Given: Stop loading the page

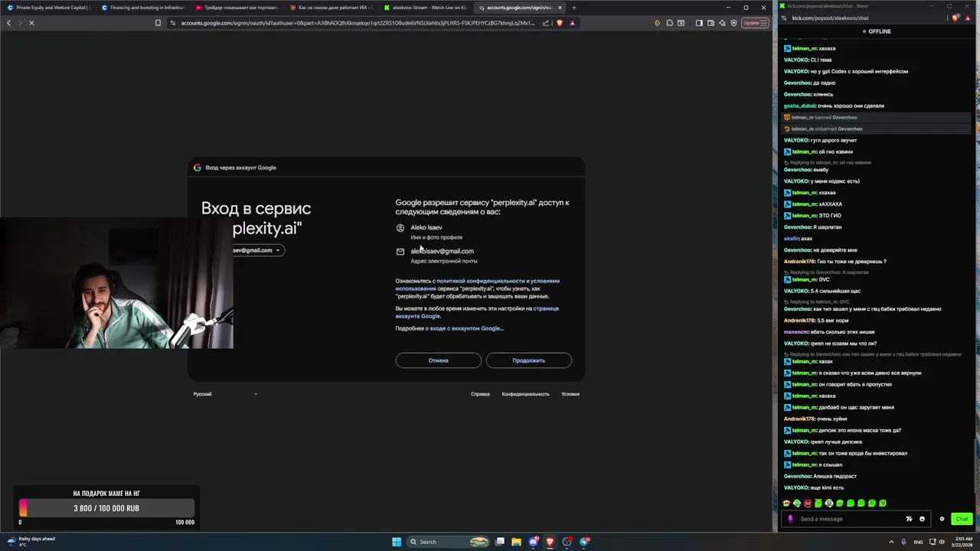Looking at the screenshot, I should pyautogui.click(x=32, y=23).
